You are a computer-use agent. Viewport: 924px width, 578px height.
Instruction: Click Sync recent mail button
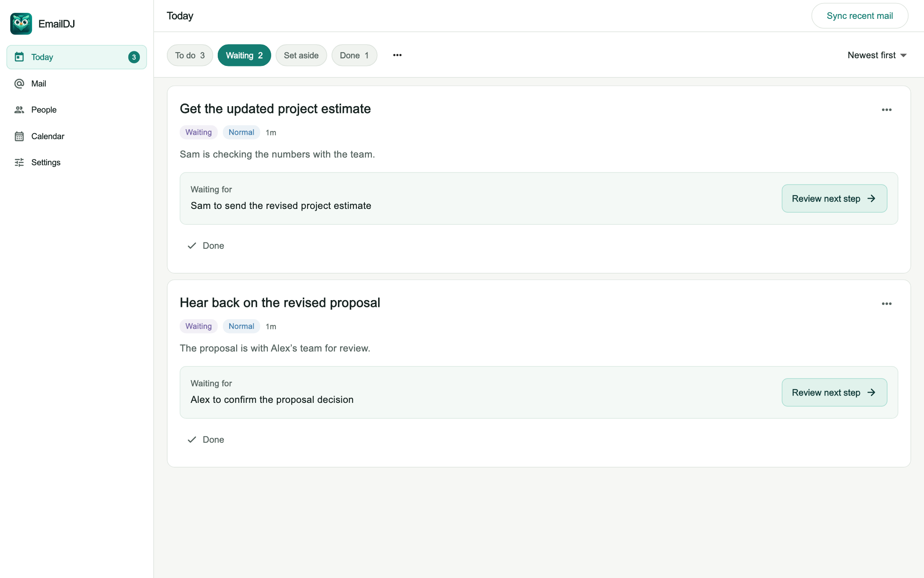click(860, 16)
